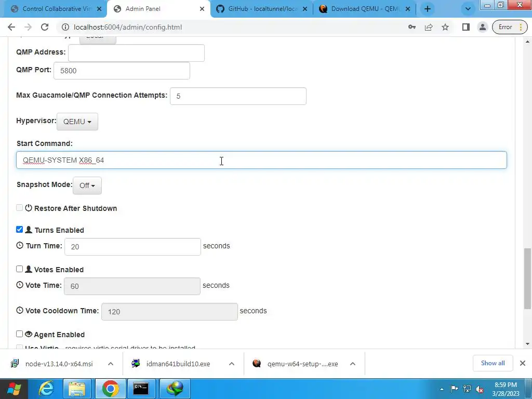The image size is (532, 399).
Task: Bookmark this page with the star
Action: pos(445,27)
